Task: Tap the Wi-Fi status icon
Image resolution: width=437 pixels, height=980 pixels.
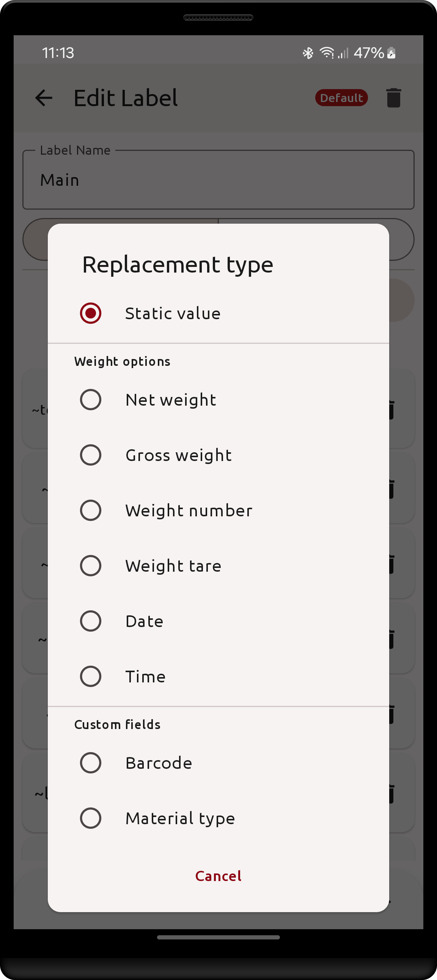Action: pos(327,52)
